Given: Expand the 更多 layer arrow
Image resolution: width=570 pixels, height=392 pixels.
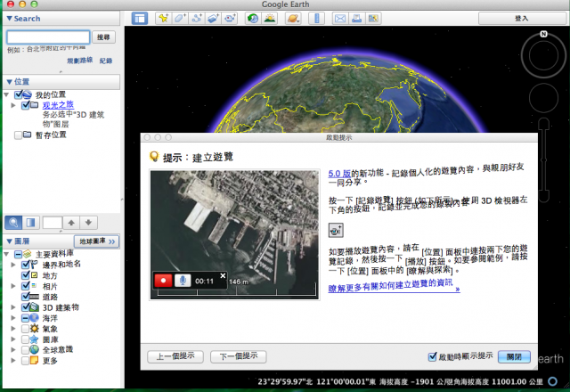Looking at the screenshot, I should coord(13,360).
